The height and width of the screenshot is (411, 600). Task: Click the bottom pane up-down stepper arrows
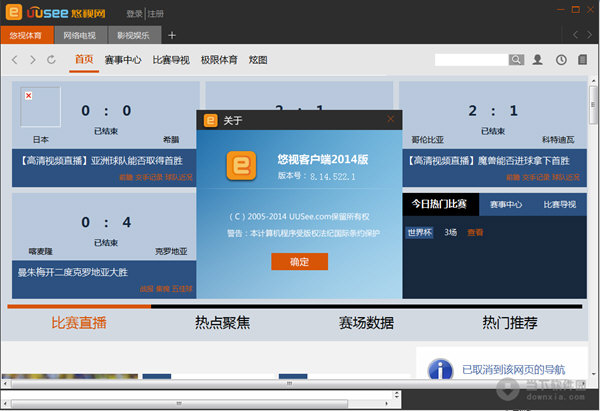[x=397, y=395]
